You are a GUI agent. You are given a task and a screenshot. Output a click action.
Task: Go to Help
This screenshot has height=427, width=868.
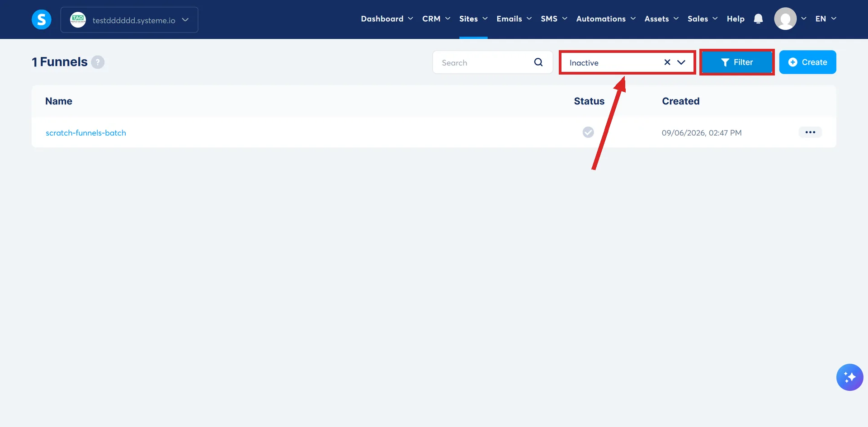point(736,19)
